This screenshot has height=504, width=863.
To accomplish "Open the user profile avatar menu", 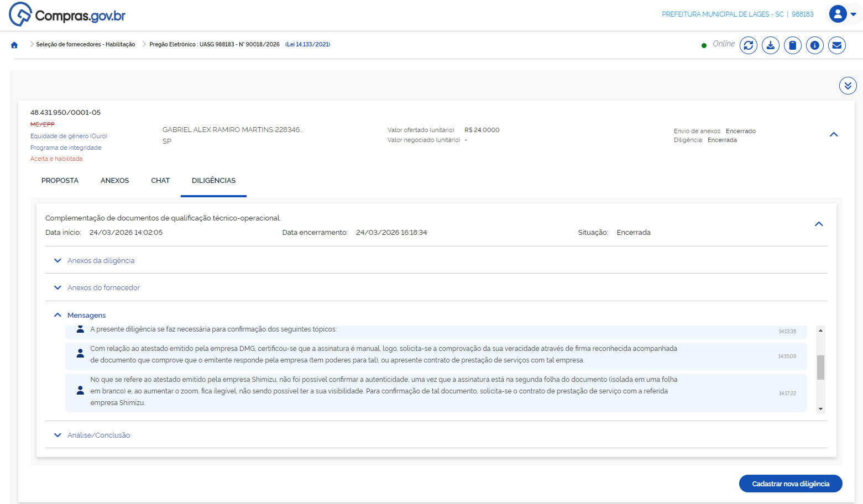I will click(x=838, y=14).
